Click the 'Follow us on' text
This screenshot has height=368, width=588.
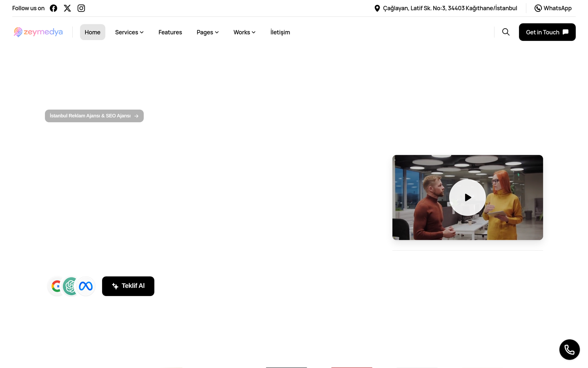(x=28, y=8)
